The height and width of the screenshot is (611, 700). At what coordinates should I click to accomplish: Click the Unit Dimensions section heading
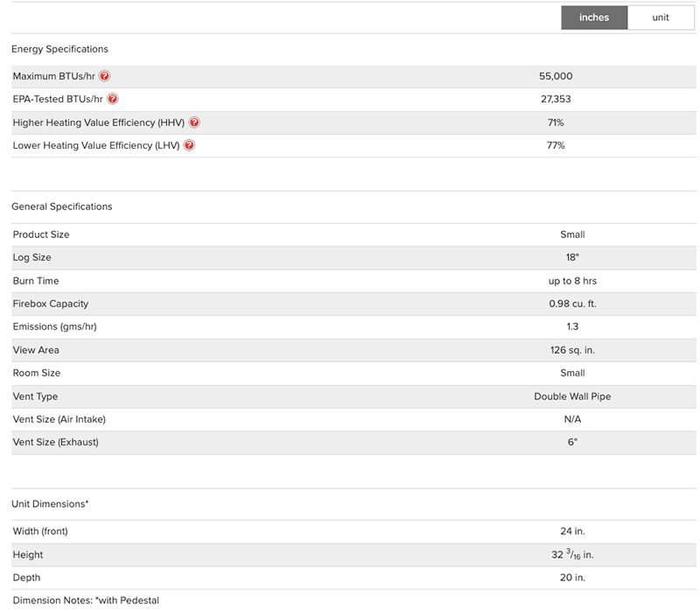click(x=50, y=504)
